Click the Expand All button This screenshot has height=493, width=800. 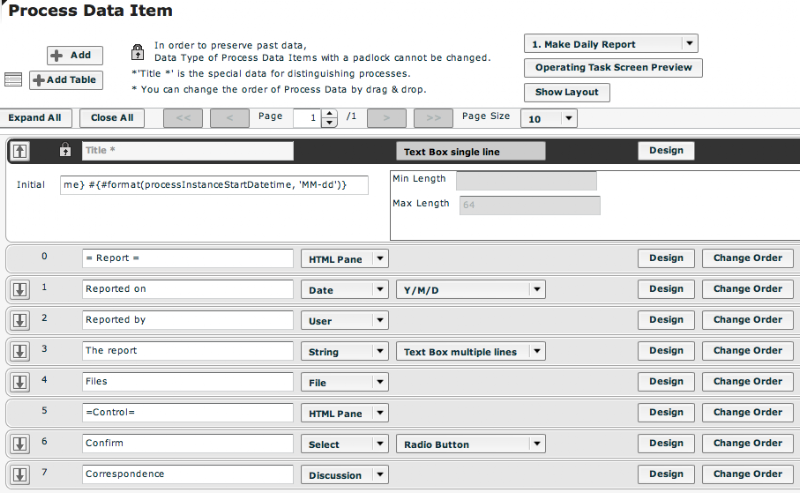(x=35, y=118)
